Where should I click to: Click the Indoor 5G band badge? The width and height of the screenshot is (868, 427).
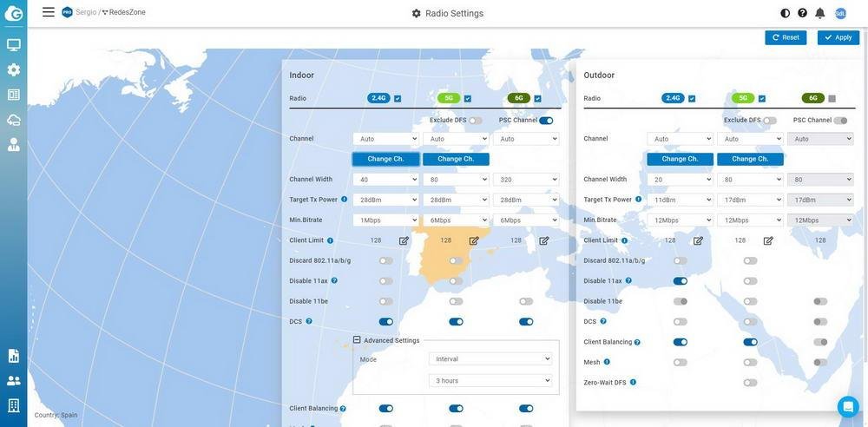[449, 98]
